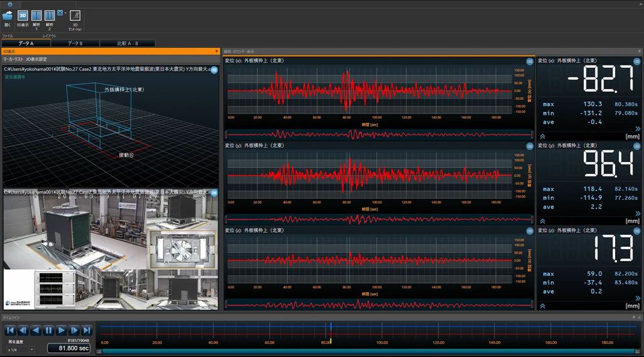Open the マーカーリスト menu
644x357 pixels.
coord(13,59)
